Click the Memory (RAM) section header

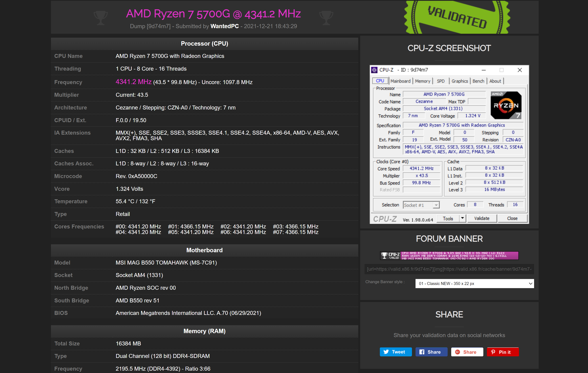(204, 331)
